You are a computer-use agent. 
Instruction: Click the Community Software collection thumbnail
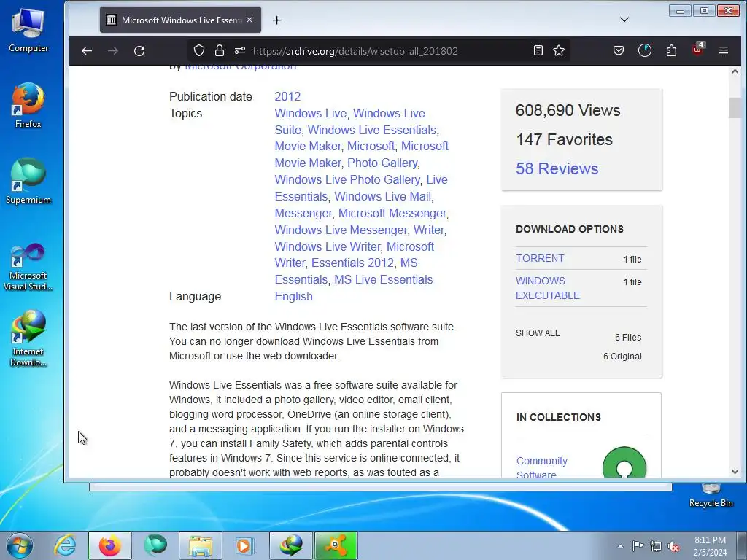[624, 463]
